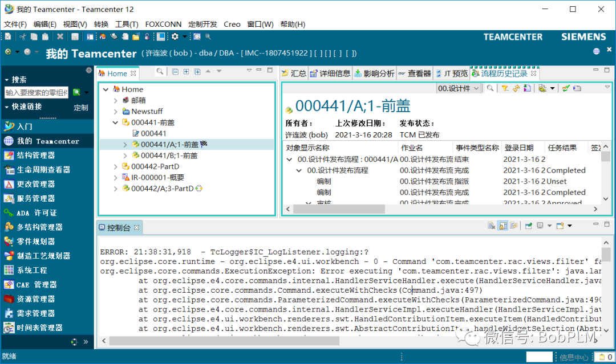616x364 pixels.
Task: Click the Home house icon in top toolbar
Action: click(103, 36)
